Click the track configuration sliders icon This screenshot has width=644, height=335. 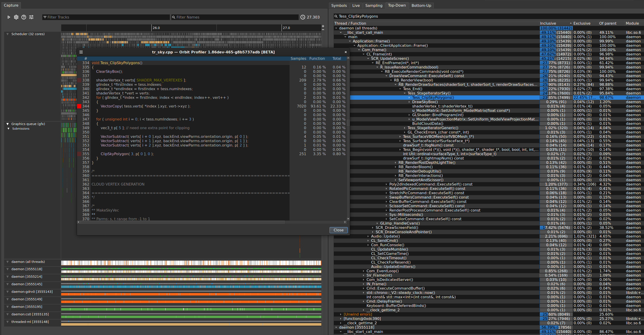point(31,17)
